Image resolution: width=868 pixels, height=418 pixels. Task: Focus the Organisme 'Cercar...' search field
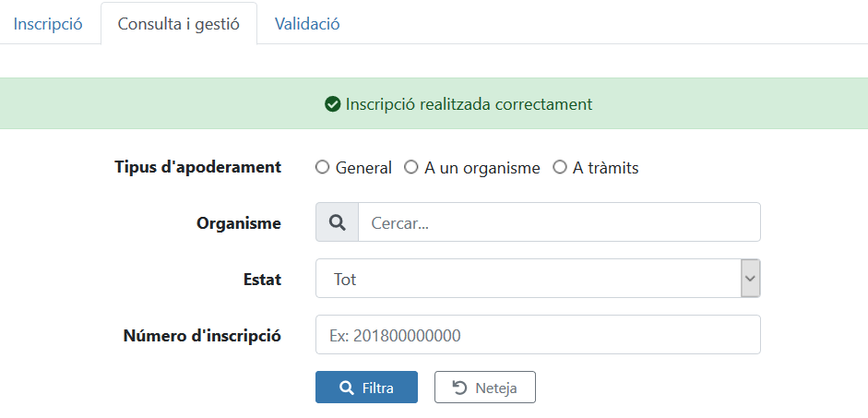click(559, 223)
